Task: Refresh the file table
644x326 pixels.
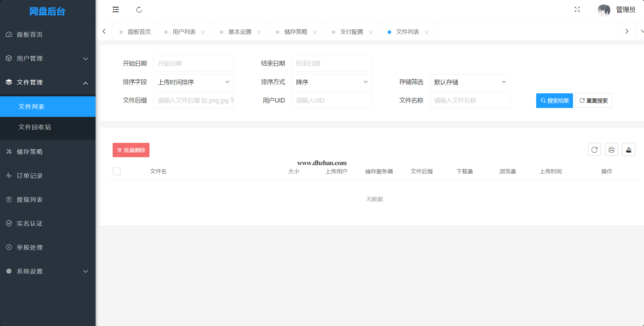Action: [594, 150]
